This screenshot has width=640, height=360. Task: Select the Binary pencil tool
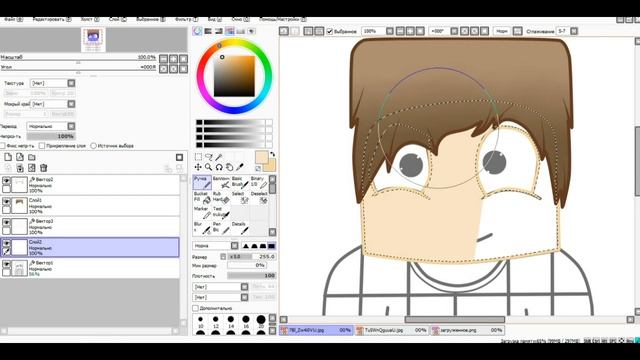click(x=259, y=182)
